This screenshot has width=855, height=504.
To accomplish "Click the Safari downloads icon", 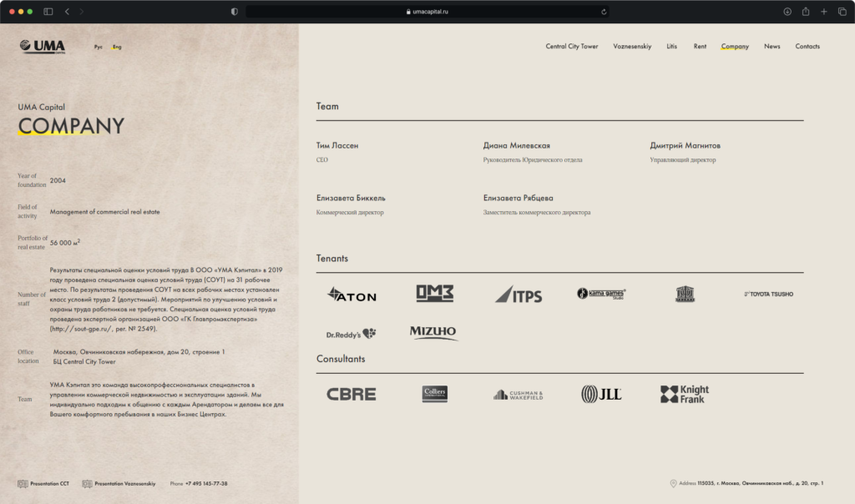I will tap(787, 12).
